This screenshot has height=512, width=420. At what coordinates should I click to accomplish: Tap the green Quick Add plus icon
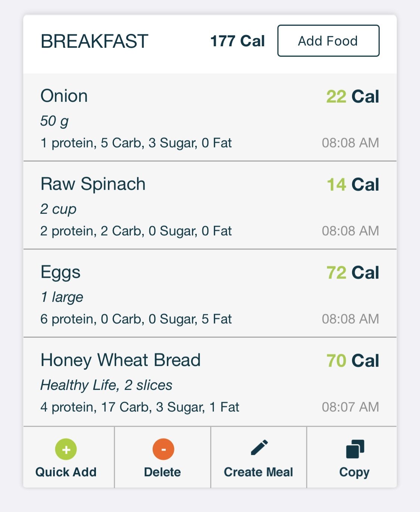point(66,449)
